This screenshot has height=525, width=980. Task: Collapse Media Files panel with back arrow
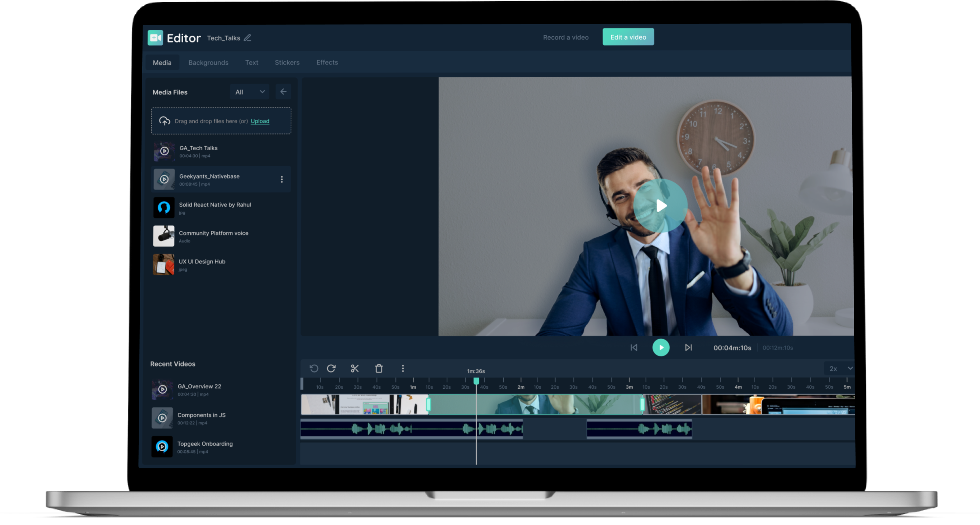point(283,92)
